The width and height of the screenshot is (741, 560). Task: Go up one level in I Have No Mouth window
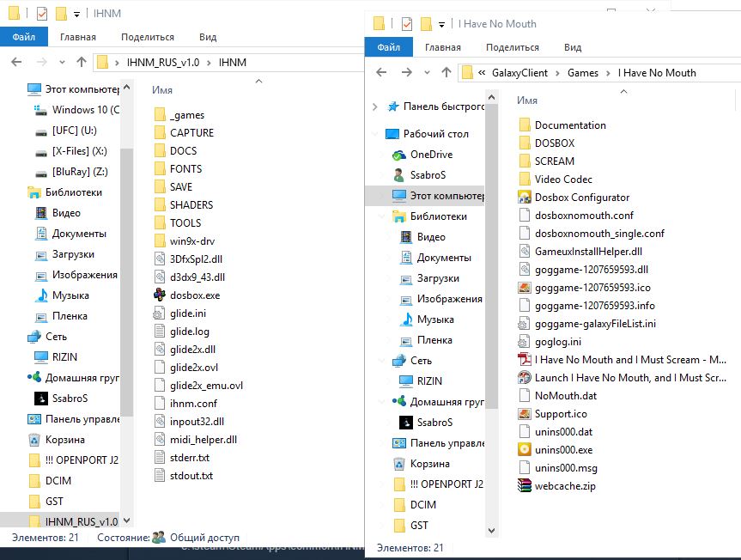(446, 72)
